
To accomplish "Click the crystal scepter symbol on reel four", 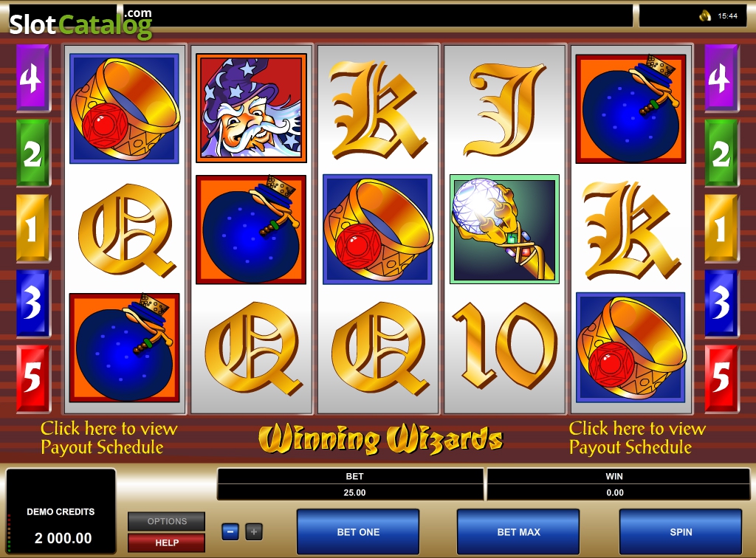I will [504, 229].
